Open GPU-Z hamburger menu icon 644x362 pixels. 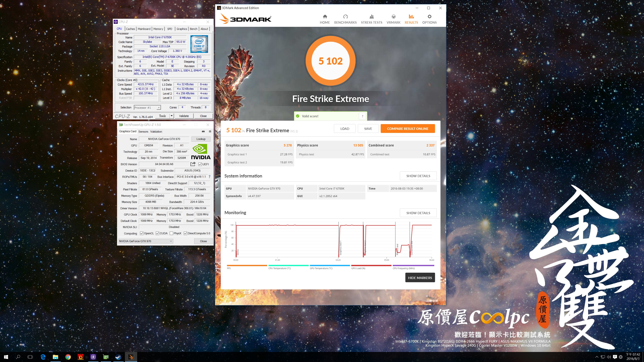(x=210, y=131)
